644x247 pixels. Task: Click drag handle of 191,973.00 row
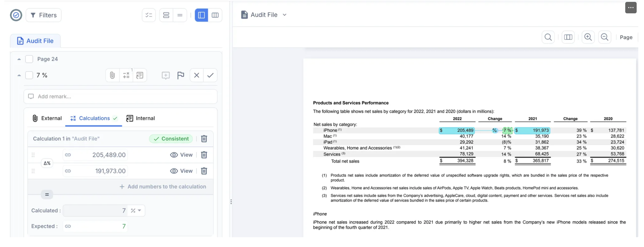(x=33, y=171)
